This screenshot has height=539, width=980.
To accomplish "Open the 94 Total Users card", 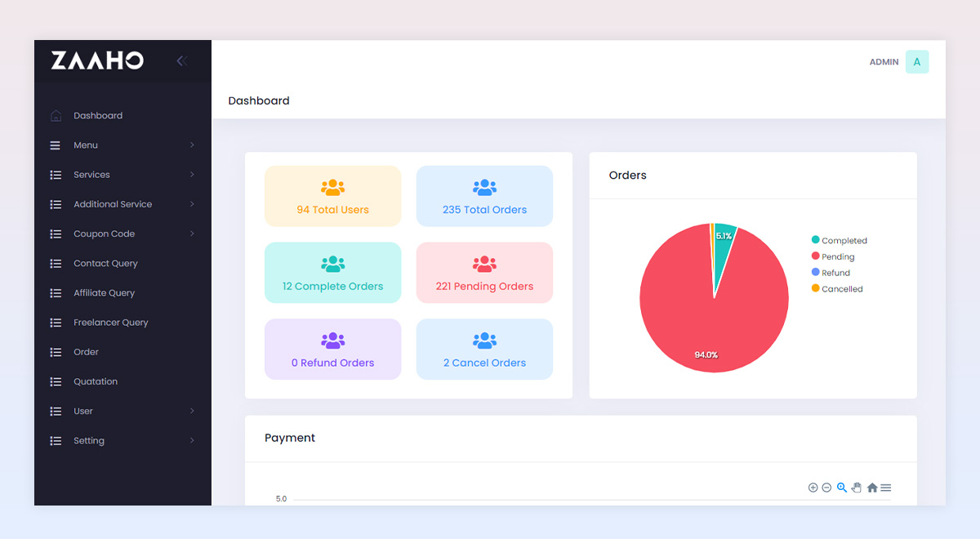I will click(332, 196).
